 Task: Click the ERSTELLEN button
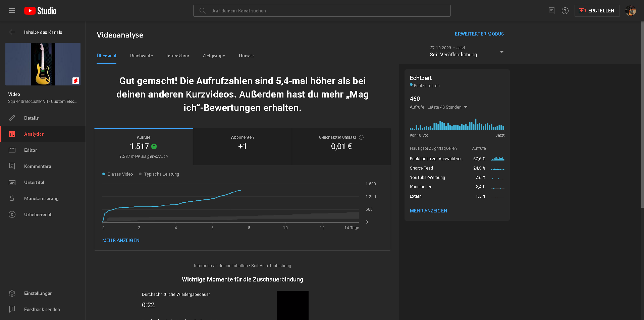[597, 11]
